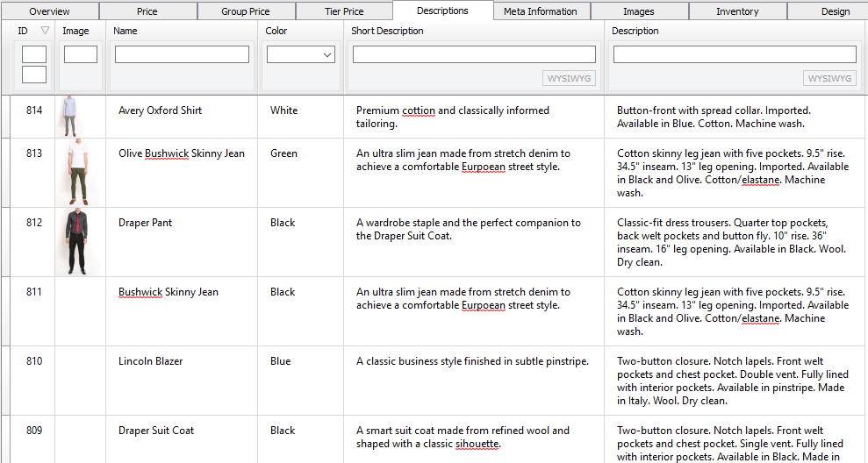
Task: Select the Group Price tab
Action: tap(246, 11)
